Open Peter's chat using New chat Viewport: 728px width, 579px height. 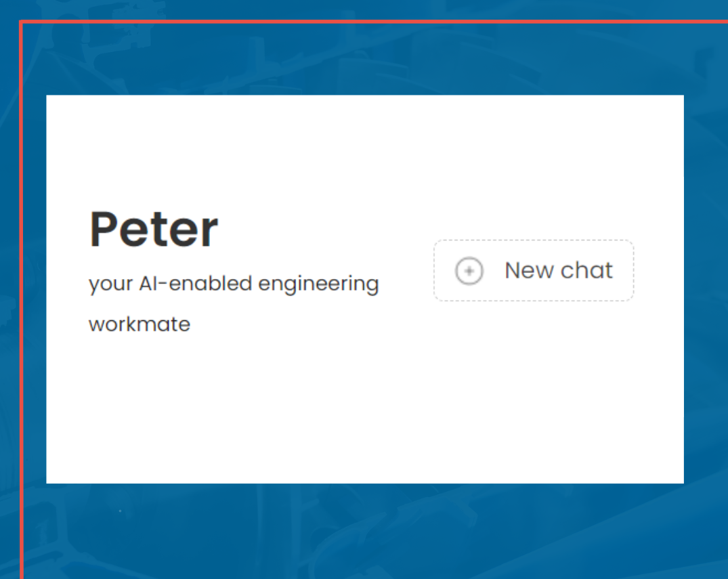coord(534,271)
